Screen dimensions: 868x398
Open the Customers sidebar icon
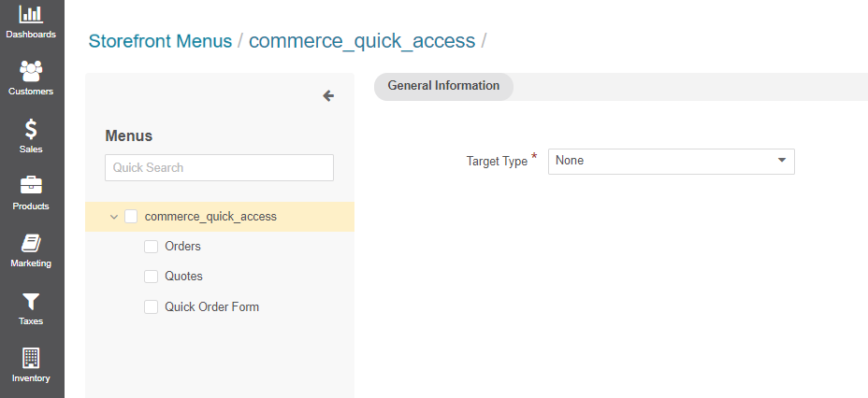(31, 72)
